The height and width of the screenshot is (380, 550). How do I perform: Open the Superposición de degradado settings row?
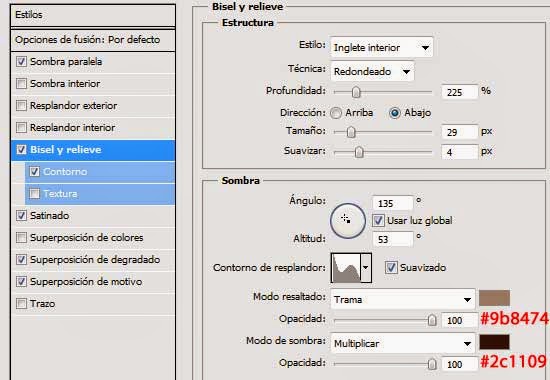[x=93, y=260]
